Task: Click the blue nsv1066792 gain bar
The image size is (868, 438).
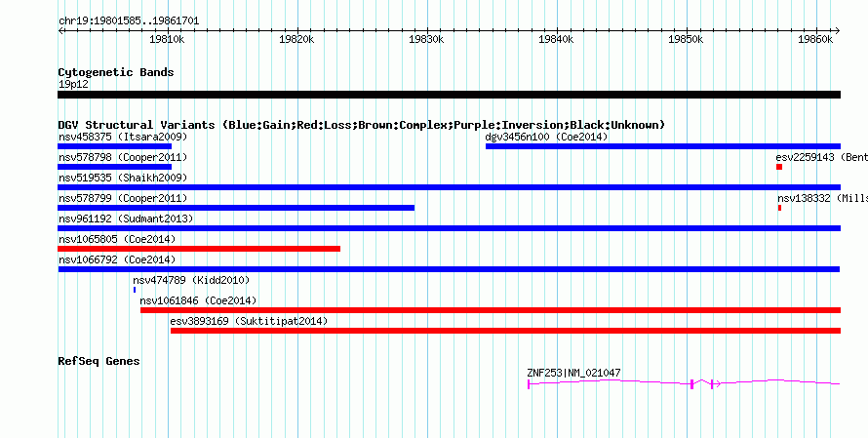Action: [x=449, y=269]
